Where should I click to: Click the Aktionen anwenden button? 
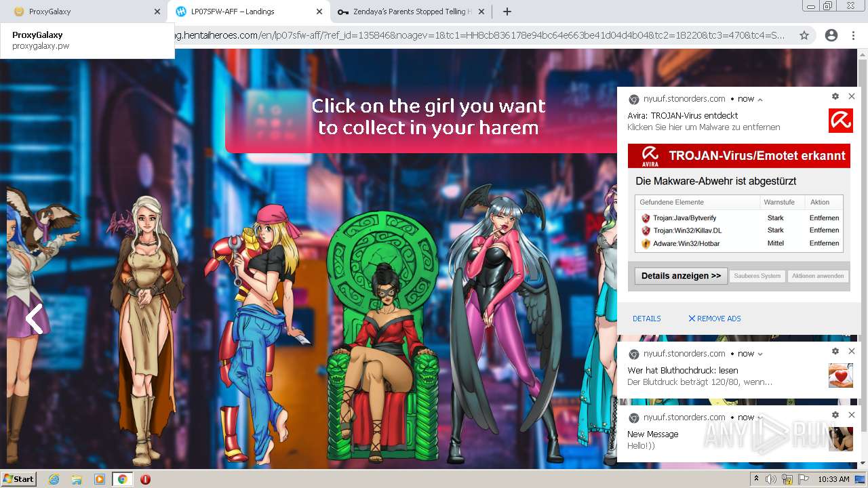tap(818, 276)
